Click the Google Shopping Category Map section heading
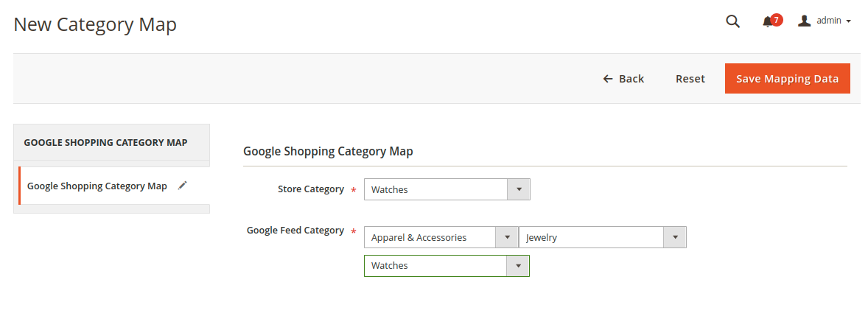This screenshot has width=868, height=316. point(328,151)
